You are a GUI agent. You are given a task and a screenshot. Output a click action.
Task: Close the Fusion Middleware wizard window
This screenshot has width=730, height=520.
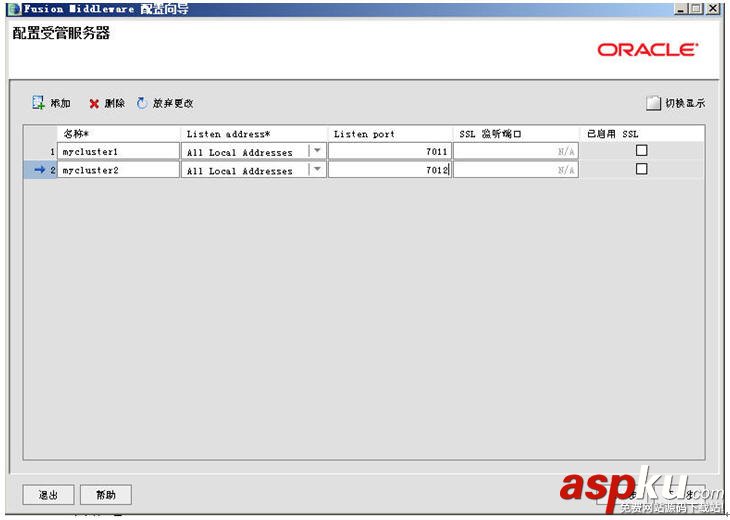pyautogui.click(x=713, y=8)
